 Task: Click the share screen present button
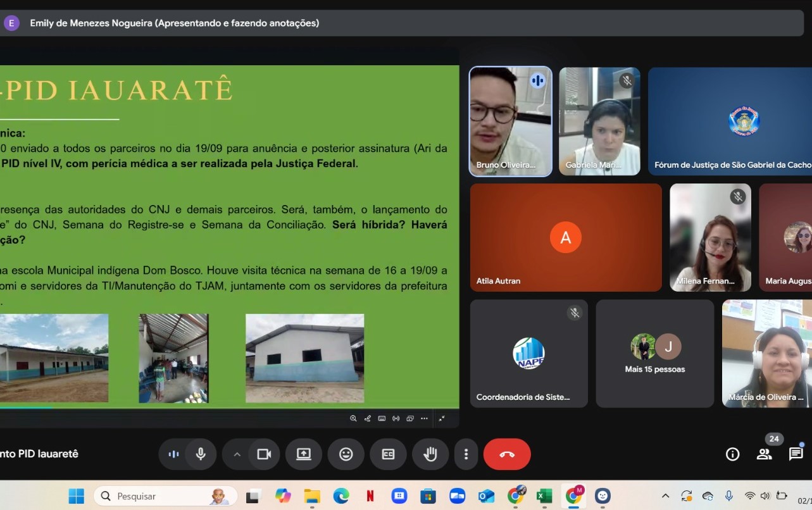point(304,454)
